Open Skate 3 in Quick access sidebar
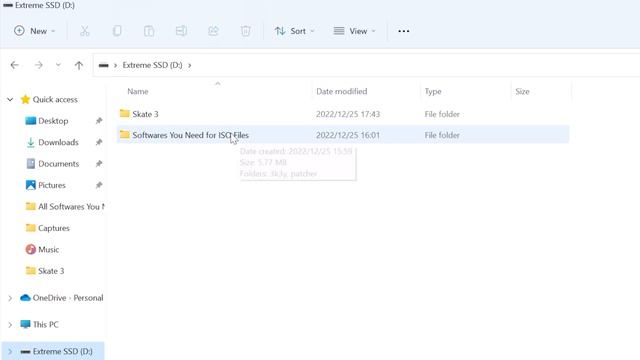This screenshot has width=640, height=360. 51,271
